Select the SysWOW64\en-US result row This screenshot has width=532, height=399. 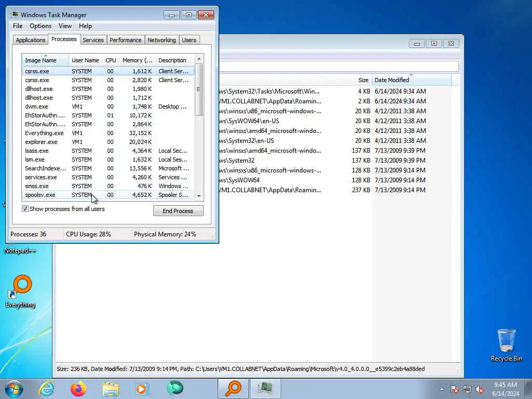pyautogui.click(x=335, y=121)
